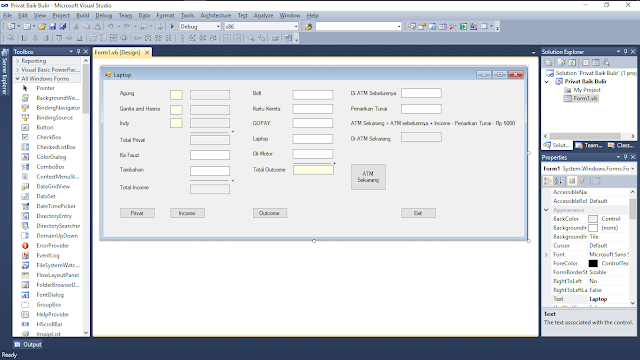Select the DataGridView control in Toolbox

click(53, 187)
